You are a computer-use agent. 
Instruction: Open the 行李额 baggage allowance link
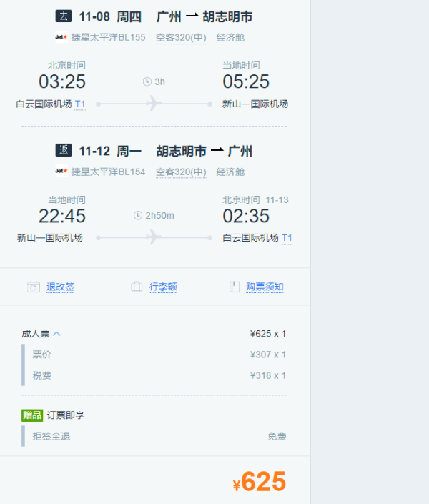(163, 287)
